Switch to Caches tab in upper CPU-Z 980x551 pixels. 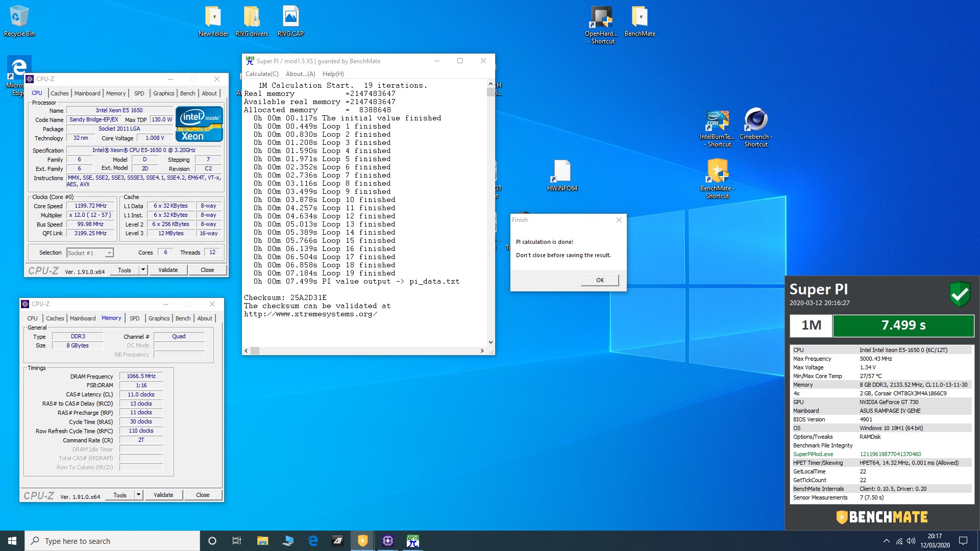pos(59,93)
